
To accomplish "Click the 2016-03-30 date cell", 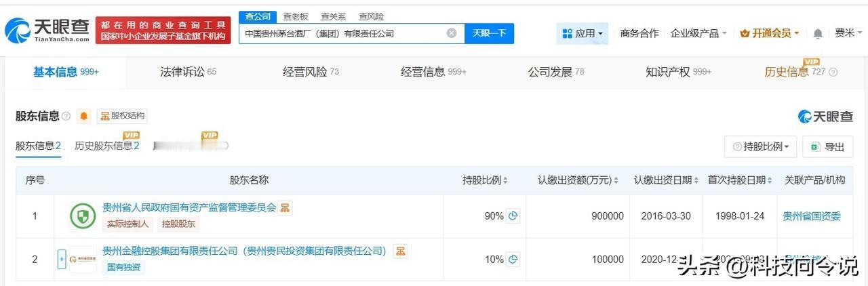I will (x=666, y=216).
